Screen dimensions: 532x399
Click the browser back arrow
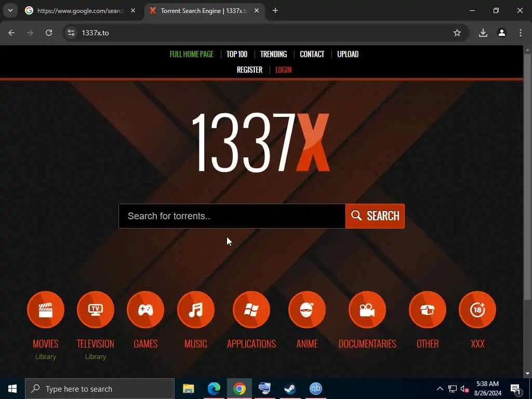[11, 33]
